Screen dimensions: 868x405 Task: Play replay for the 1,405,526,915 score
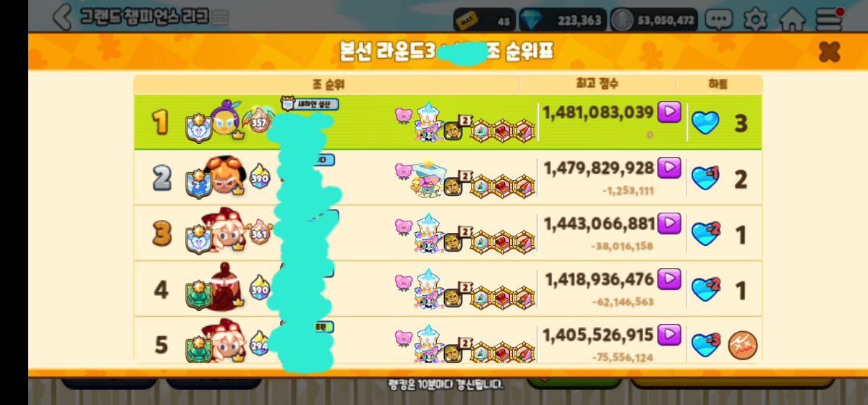pos(670,334)
